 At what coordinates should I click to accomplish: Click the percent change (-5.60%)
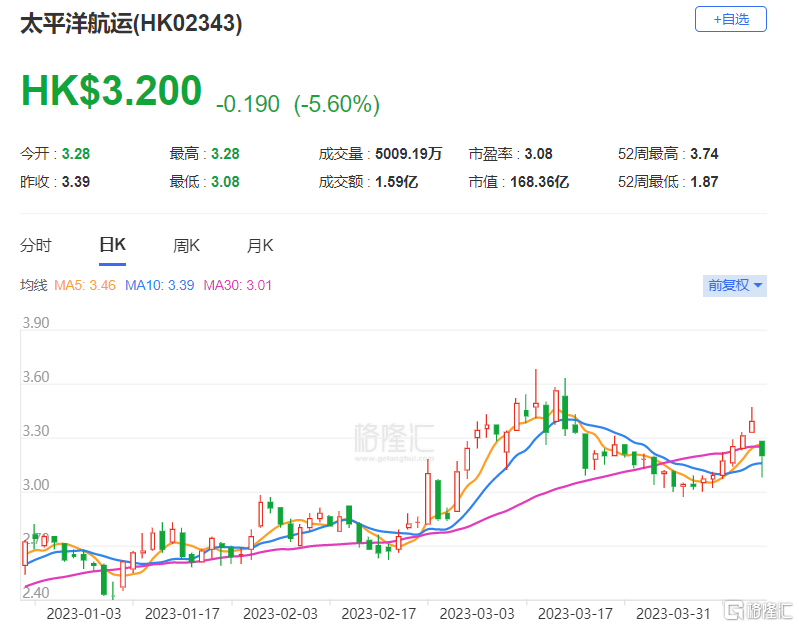[337, 104]
